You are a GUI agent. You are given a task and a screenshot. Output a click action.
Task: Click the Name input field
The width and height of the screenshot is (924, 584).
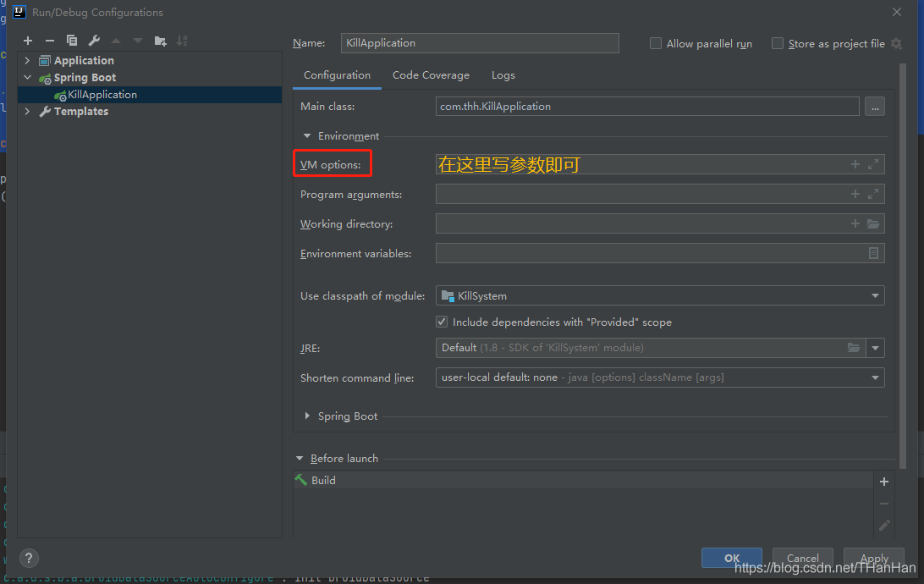coord(480,43)
